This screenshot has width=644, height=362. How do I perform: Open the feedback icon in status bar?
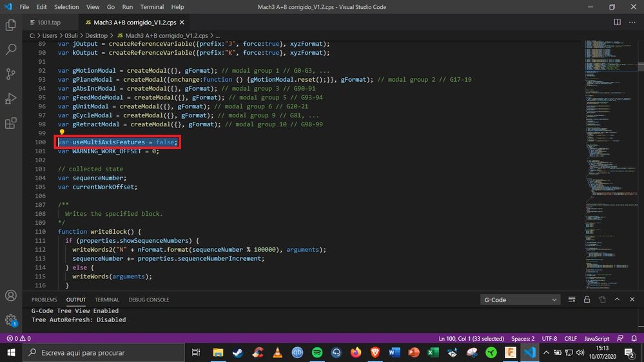620,339
